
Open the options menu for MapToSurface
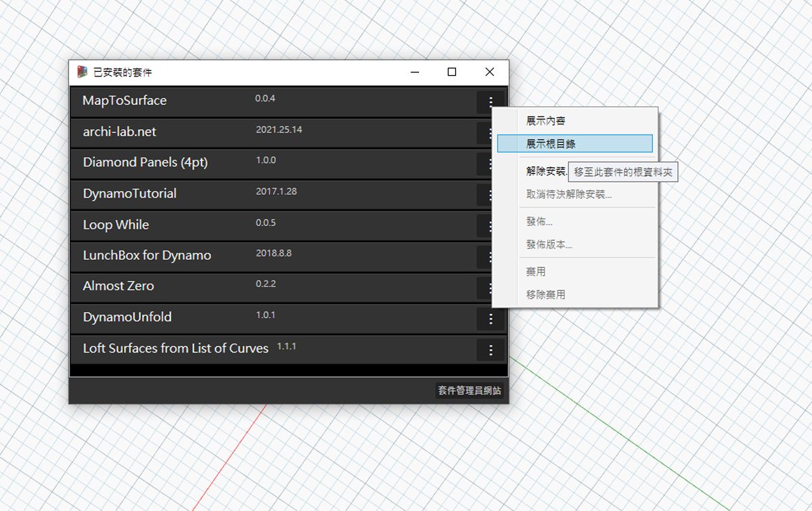(x=491, y=103)
